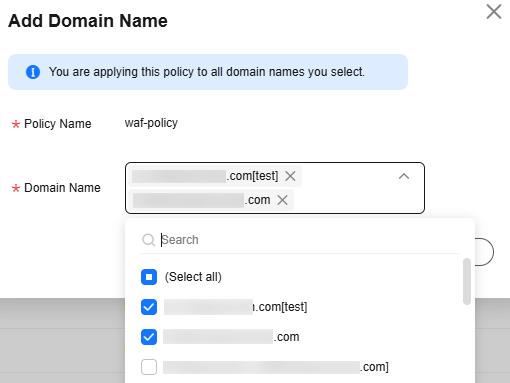Click the Domain Name field label

tap(62, 188)
